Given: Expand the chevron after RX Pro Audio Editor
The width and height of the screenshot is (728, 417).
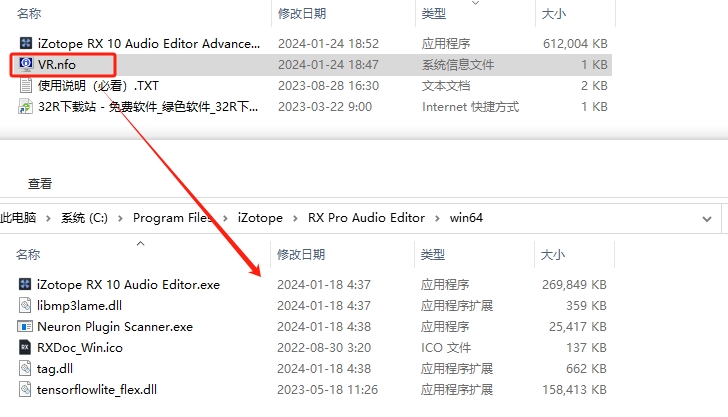Looking at the screenshot, I should 437,218.
